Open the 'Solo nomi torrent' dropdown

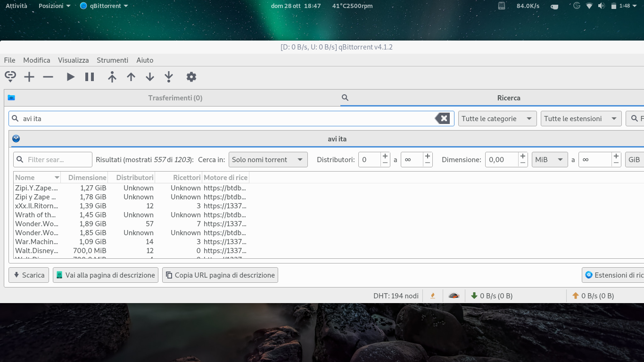click(268, 160)
